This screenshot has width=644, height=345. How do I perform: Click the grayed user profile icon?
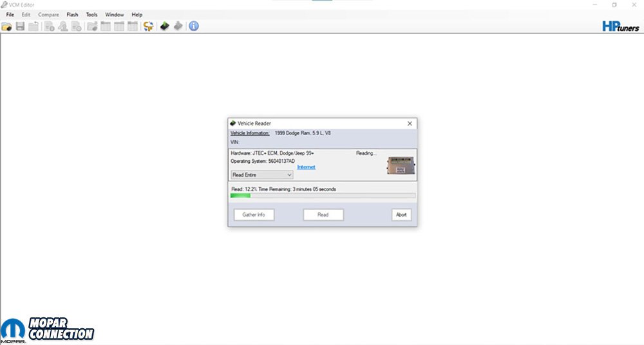pos(63,26)
